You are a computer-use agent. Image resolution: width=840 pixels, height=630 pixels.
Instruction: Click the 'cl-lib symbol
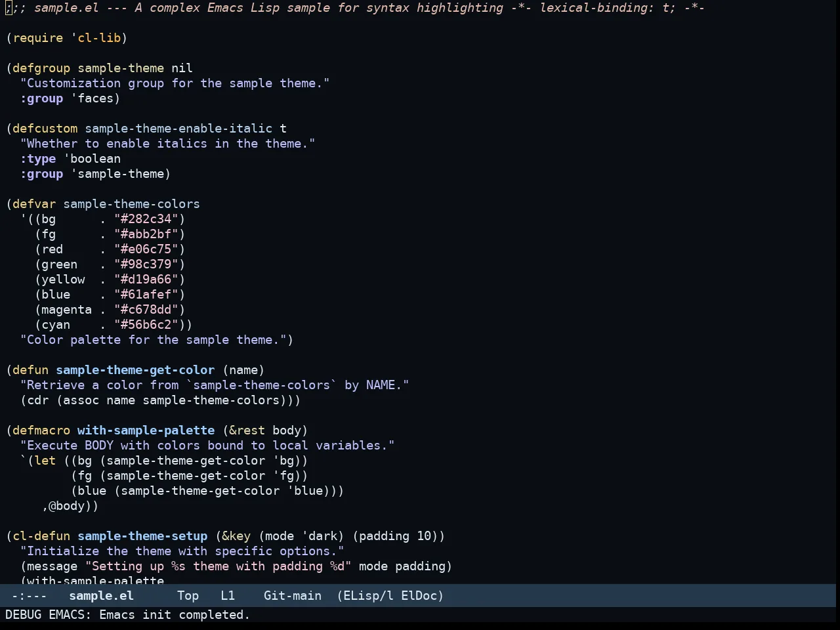click(x=96, y=38)
